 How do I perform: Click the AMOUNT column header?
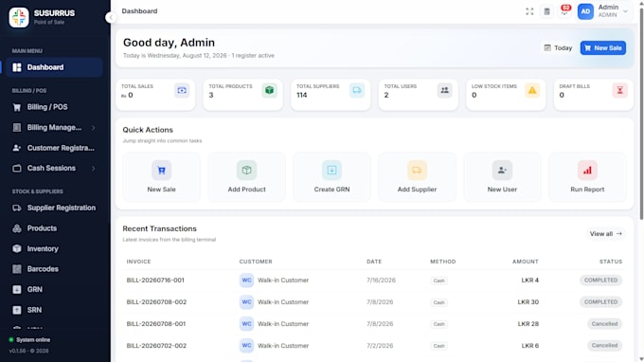[x=526, y=262]
